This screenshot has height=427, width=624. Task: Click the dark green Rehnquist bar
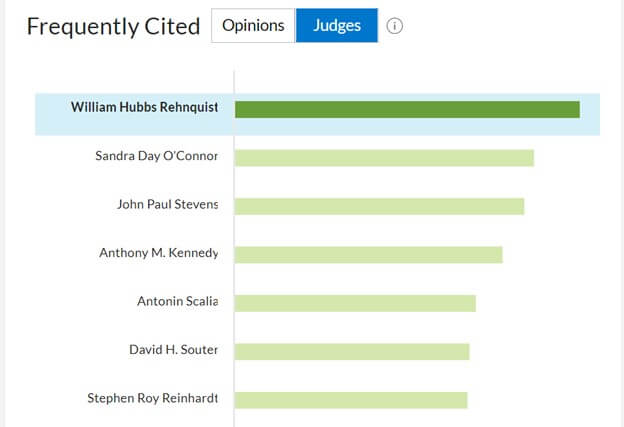tap(407, 109)
